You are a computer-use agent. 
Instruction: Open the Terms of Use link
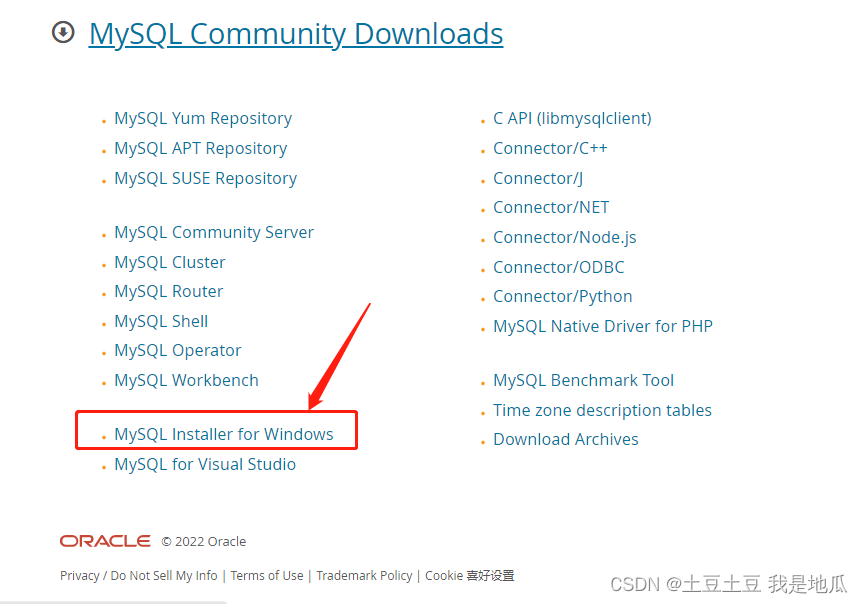click(x=267, y=576)
